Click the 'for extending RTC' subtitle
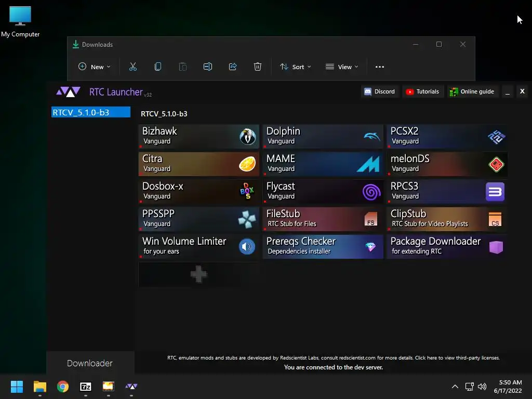The height and width of the screenshot is (399, 532). 417,251
